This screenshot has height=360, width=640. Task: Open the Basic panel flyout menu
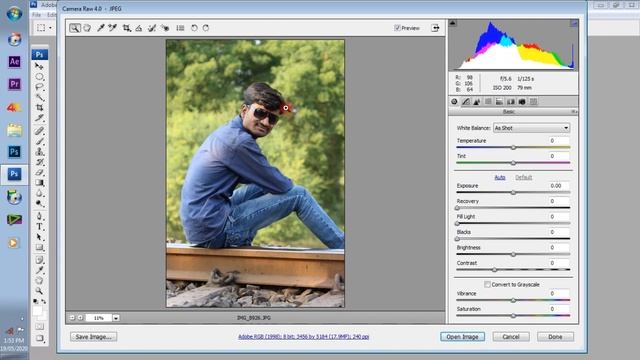pyautogui.click(x=573, y=111)
